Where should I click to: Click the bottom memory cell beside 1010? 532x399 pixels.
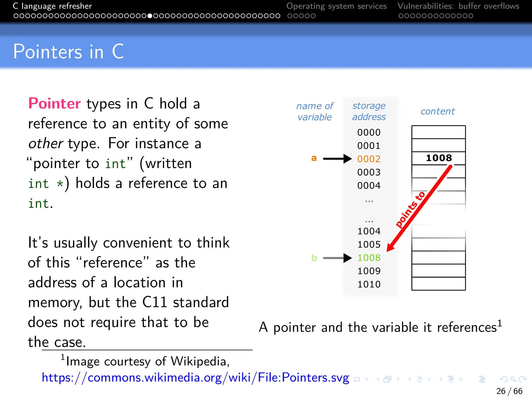pyautogui.click(x=438, y=284)
